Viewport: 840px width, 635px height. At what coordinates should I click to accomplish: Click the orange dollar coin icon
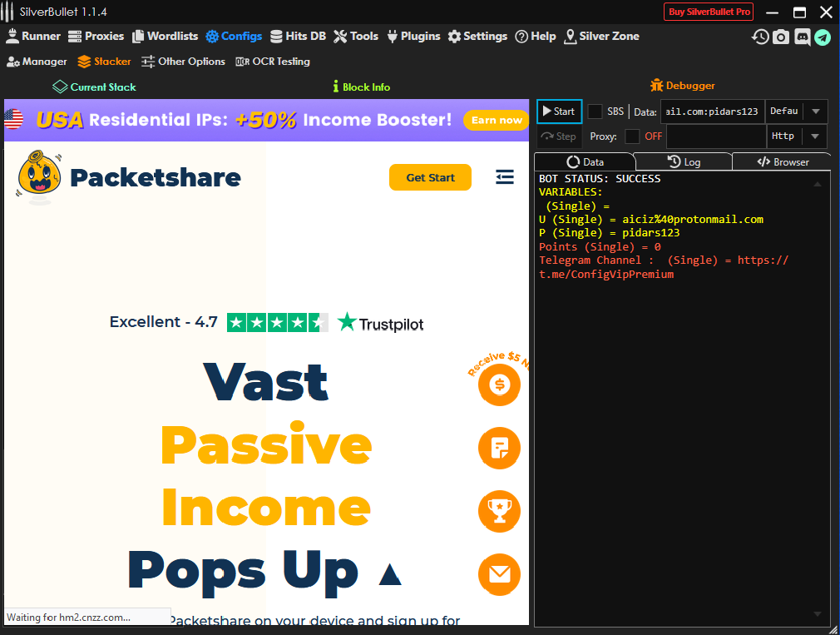point(499,384)
